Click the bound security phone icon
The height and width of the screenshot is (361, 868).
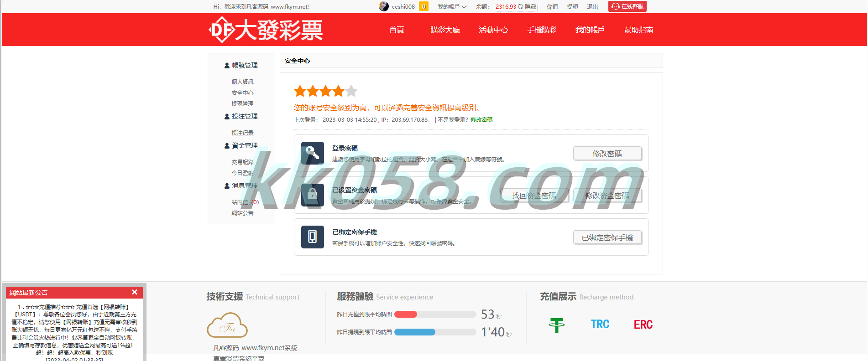click(313, 237)
